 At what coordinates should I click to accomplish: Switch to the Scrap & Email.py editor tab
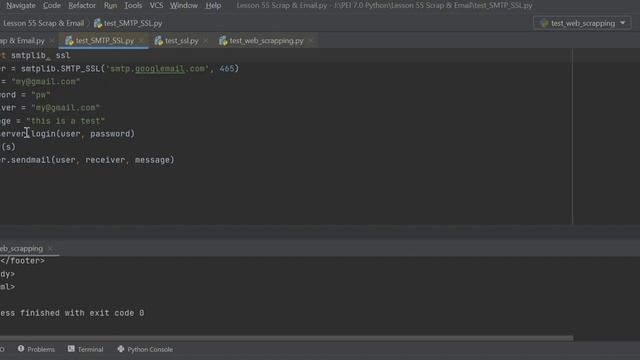[x=22, y=40]
